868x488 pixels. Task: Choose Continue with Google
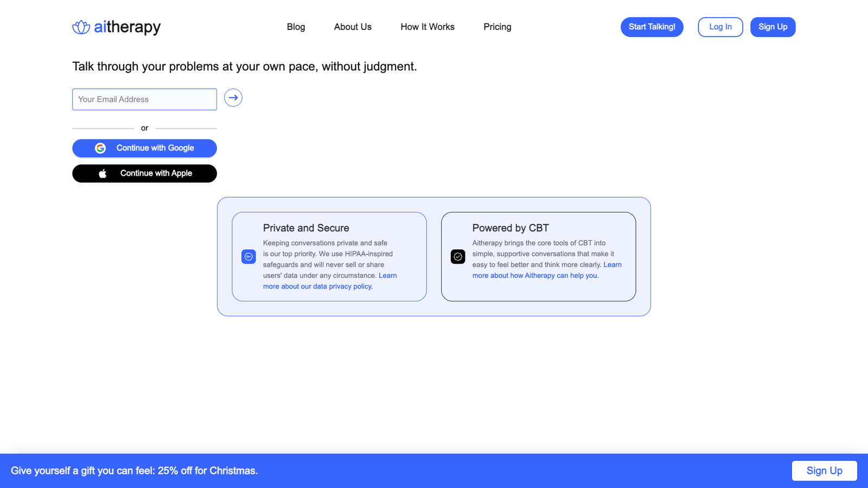coord(144,147)
